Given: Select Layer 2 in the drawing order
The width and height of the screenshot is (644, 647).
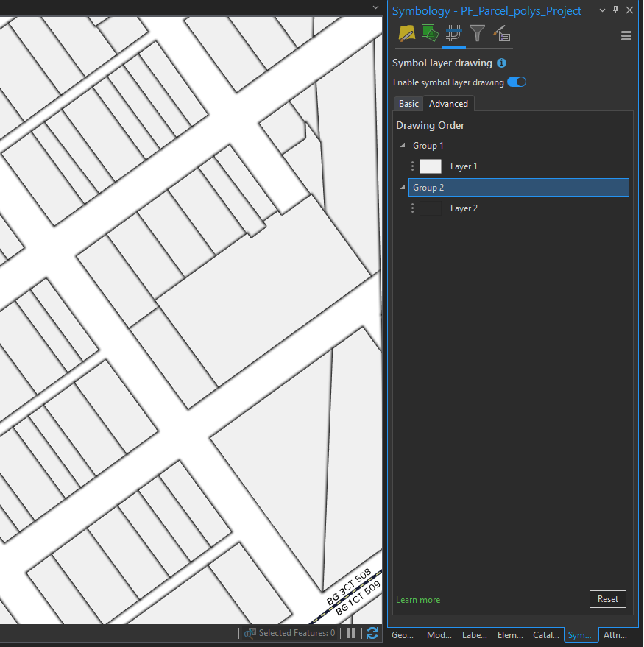Looking at the screenshot, I should (x=464, y=208).
